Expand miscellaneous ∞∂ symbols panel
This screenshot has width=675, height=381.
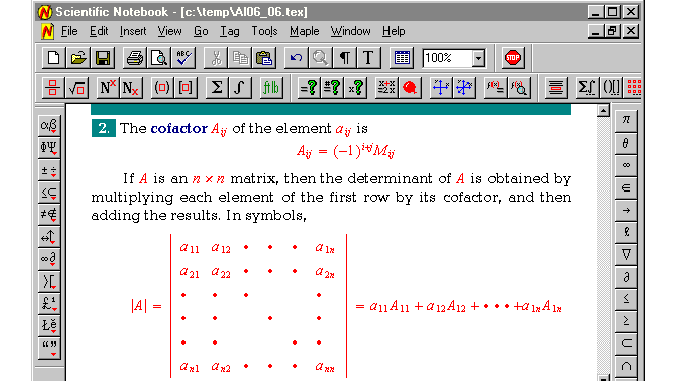(x=49, y=259)
